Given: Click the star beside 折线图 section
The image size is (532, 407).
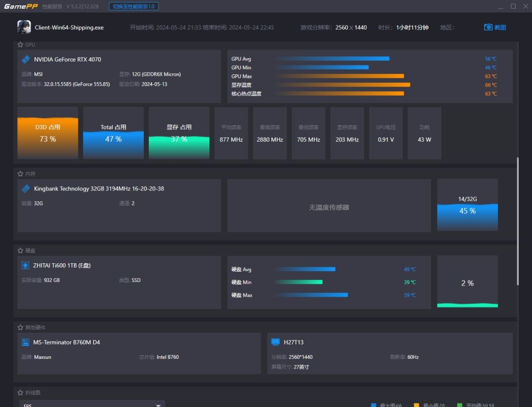Looking at the screenshot, I should pyautogui.click(x=20, y=393).
